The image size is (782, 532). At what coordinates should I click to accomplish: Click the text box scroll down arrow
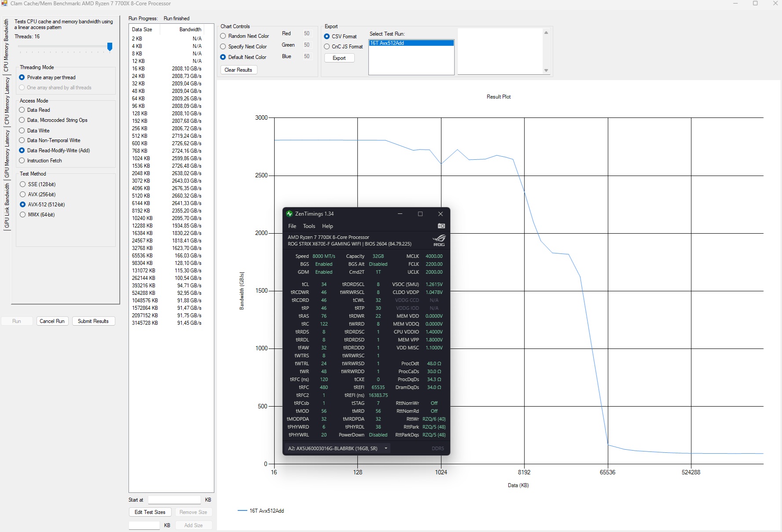pyautogui.click(x=546, y=70)
